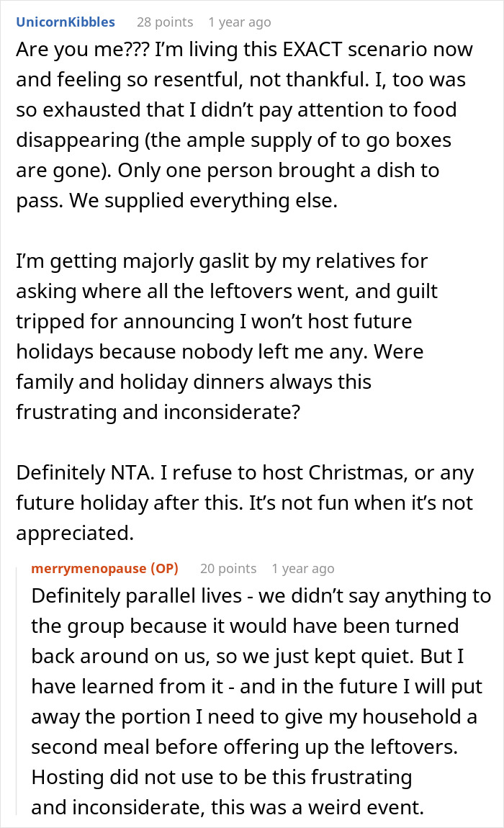Image resolution: width=504 pixels, height=828 pixels.
Task: Click UnicornKibbles comment's 1 year ago timestamp
Action: click(239, 22)
